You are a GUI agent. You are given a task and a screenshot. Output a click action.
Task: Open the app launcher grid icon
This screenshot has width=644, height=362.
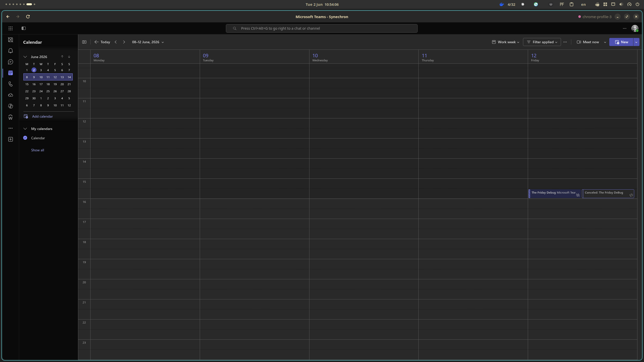pyautogui.click(x=10, y=28)
